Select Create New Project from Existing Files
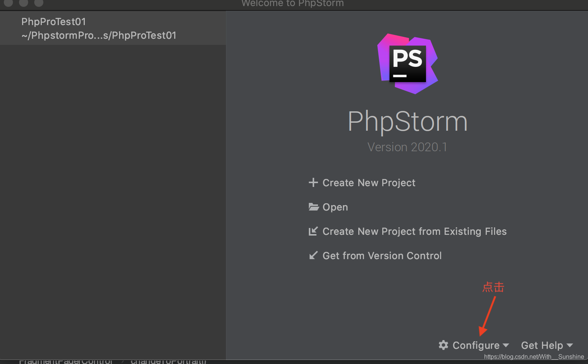The width and height of the screenshot is (588, 364). (x=415, y=231)
